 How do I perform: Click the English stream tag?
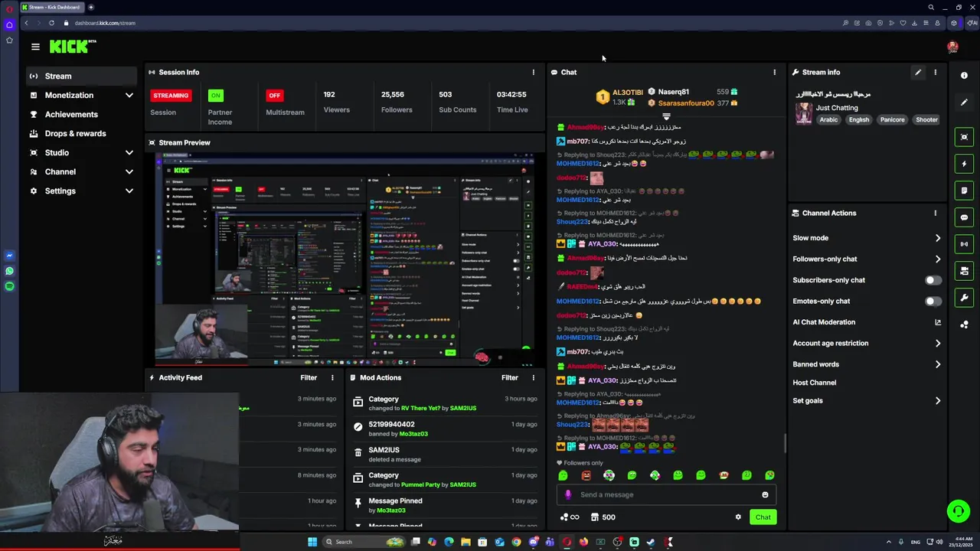pos(859,119)
